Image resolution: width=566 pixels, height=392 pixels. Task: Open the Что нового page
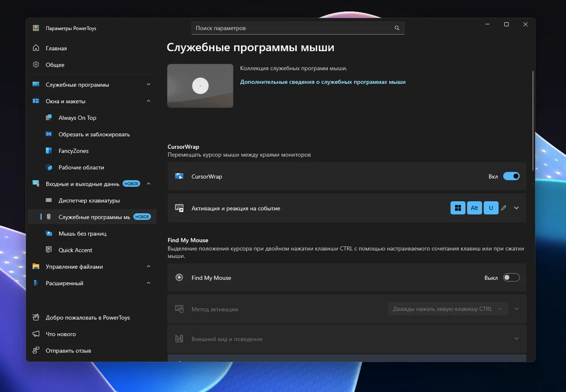(x=92, y=334)
